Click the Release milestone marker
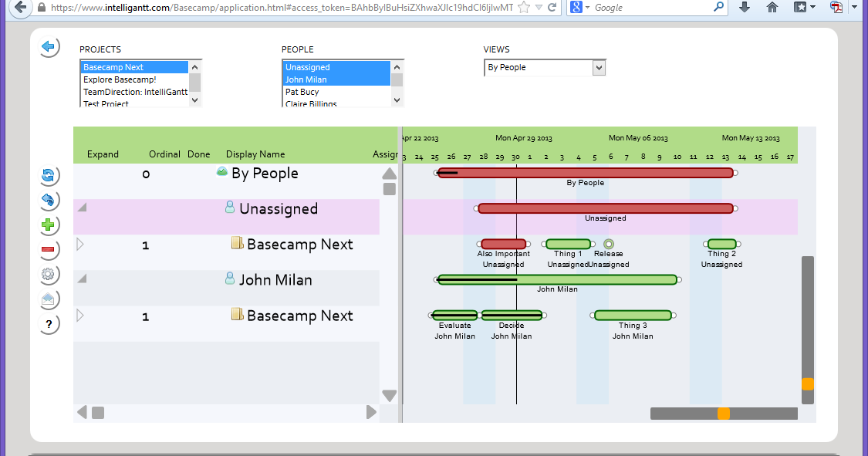The image size is (868, 456). [x=608, y=243]
